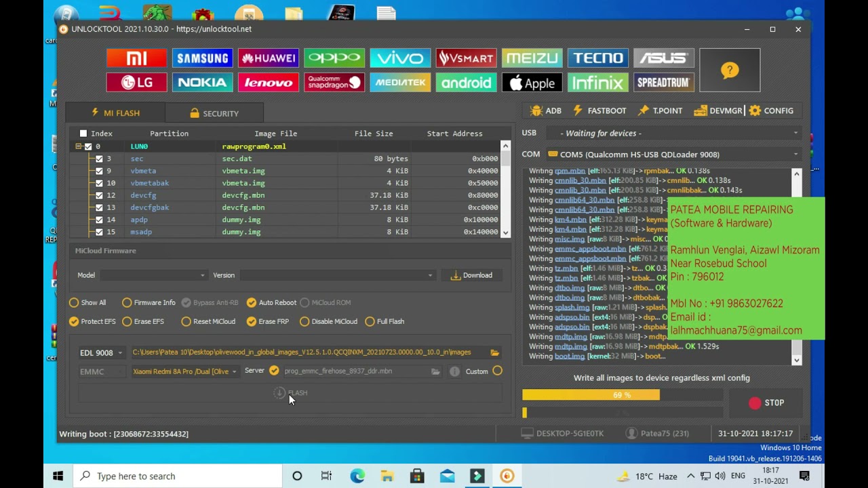This screenshot has height=488, width=868.
Task: Open Windows Start menu
Action: click(x=58, y=476)
